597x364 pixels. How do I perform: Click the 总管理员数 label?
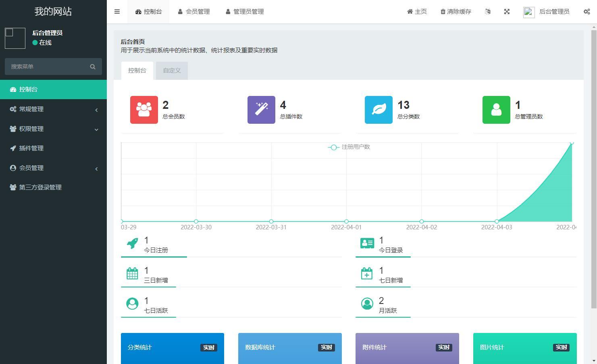click(x=529, y=116)
